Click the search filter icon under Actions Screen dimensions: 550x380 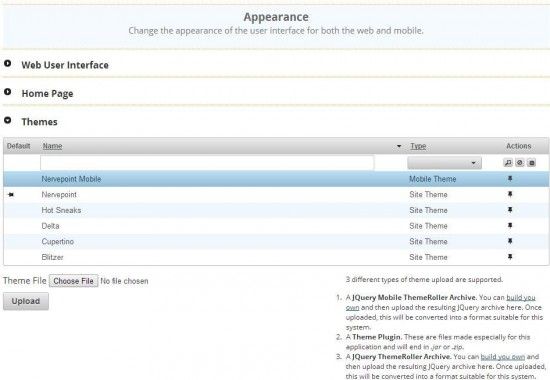[508, 163]
